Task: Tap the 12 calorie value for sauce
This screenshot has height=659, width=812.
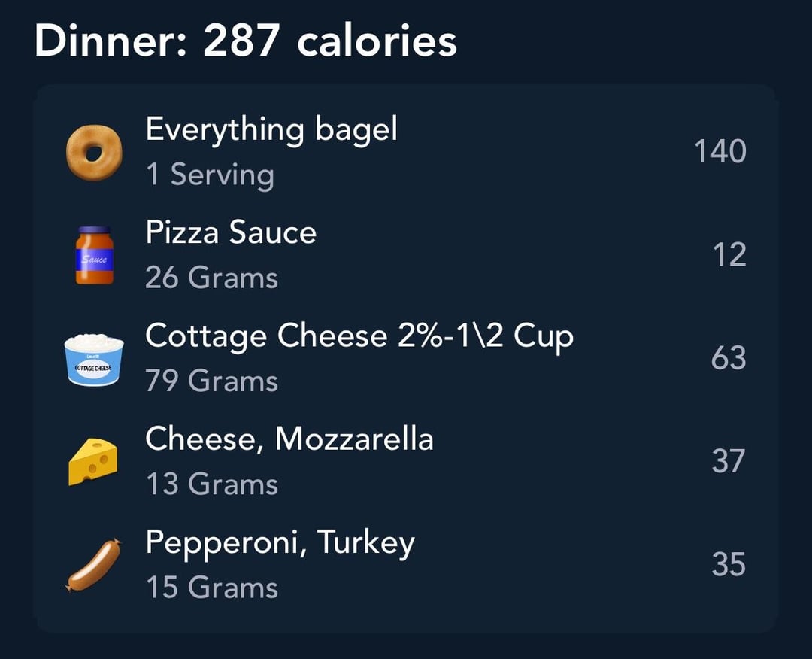Action: pos(729,255)
